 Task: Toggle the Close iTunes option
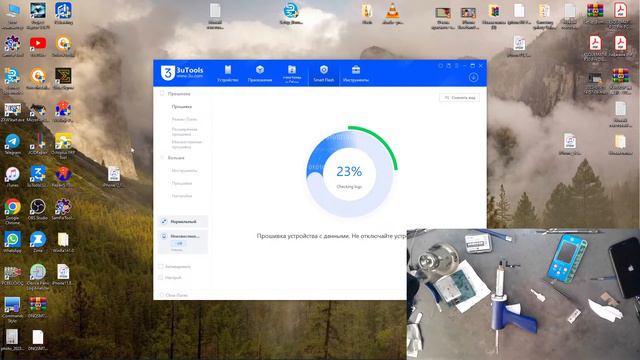162,295
